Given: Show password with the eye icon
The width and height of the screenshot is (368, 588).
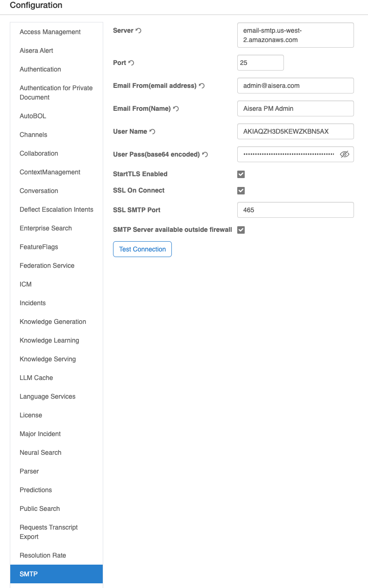Looking at the screenshot, I should 345,154.
